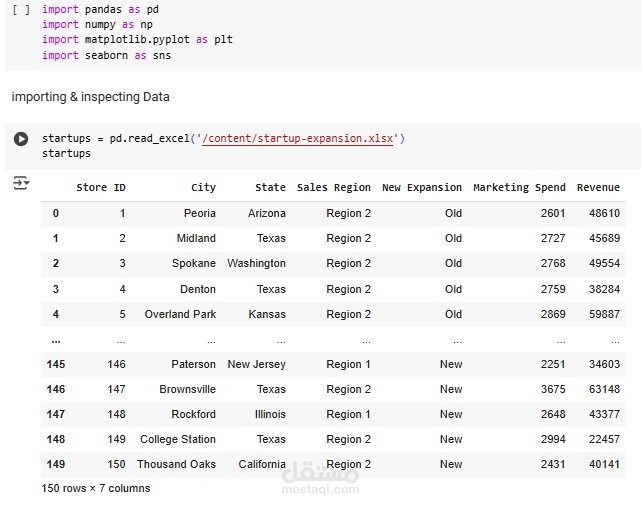Select the State column header
The width and height of the screenshot is (641, 506).
tap(270, 188)
